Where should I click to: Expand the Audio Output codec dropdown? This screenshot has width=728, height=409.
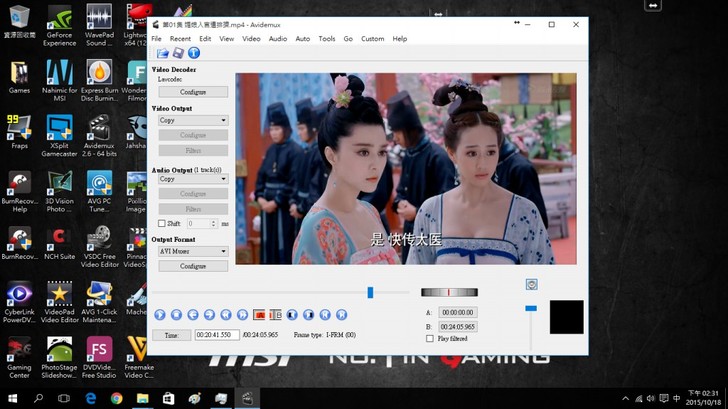click(x=193, y=179)
